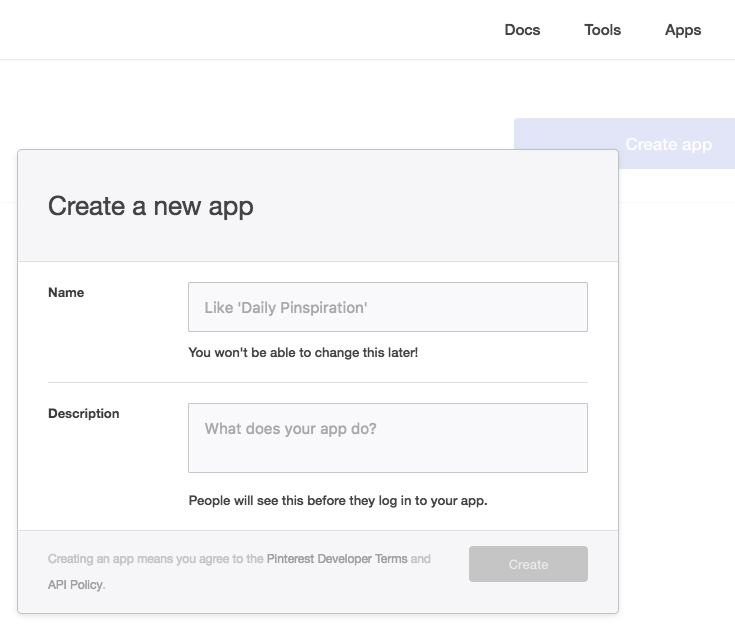The image size is (735, 628).
Task: Select the 'Like Daily Pinspiration' placeholder text
Action: click(286, 308)
